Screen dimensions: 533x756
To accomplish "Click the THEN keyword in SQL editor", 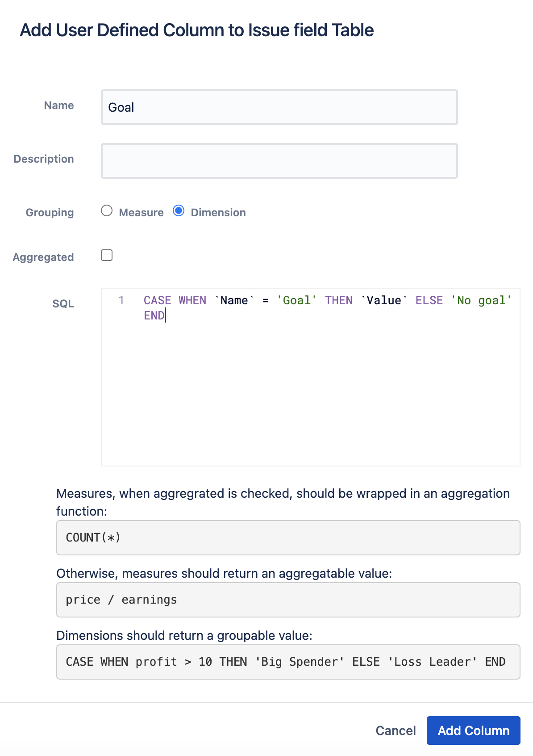I will coord(338,300).
